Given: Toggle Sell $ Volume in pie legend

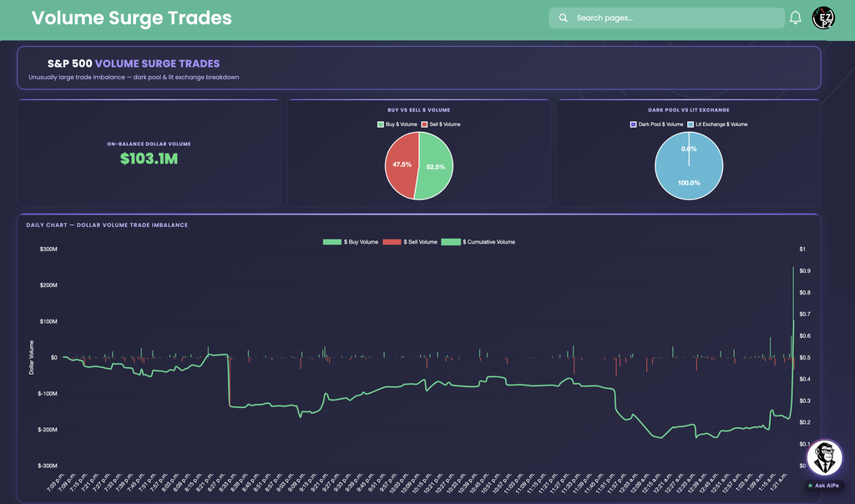Looking at the screenshot, I should [x=441, y=124].
